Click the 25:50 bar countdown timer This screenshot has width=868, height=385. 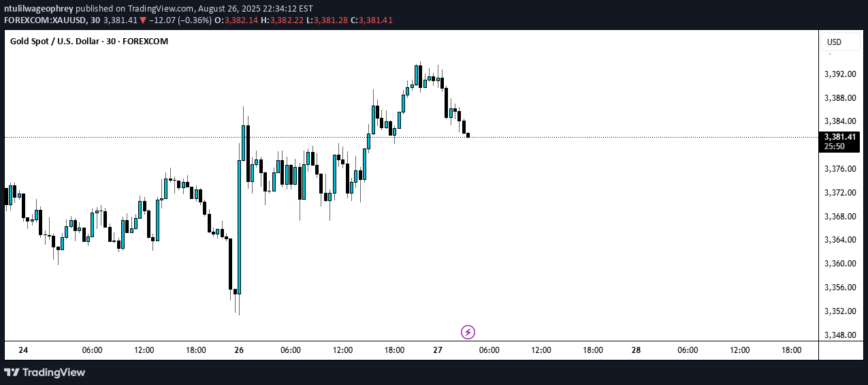coord(833,147)
